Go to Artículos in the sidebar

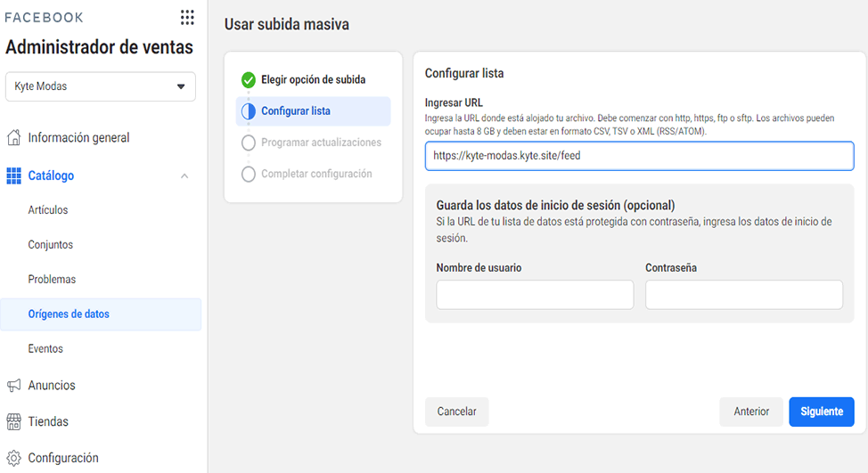click(48, 210)
